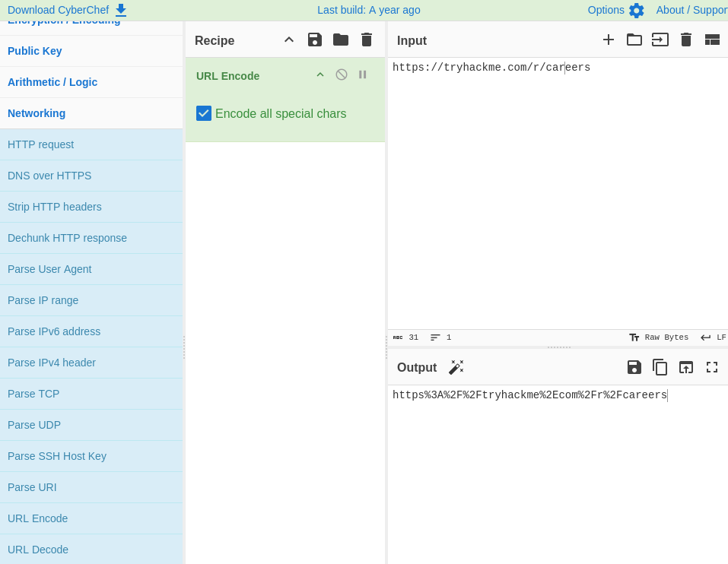
Task: Select the DNS over HTTPS operation
Action: coord(91,176)
